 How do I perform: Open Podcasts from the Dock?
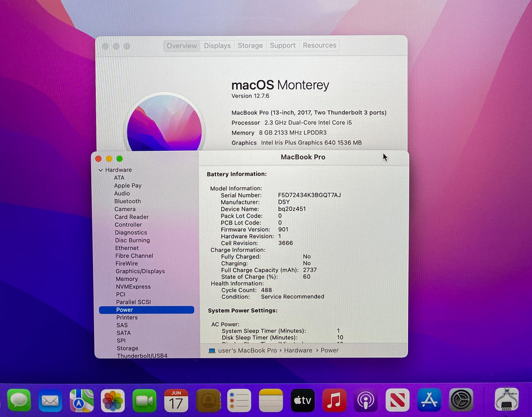pyautogui.click(x=365, y=401)
